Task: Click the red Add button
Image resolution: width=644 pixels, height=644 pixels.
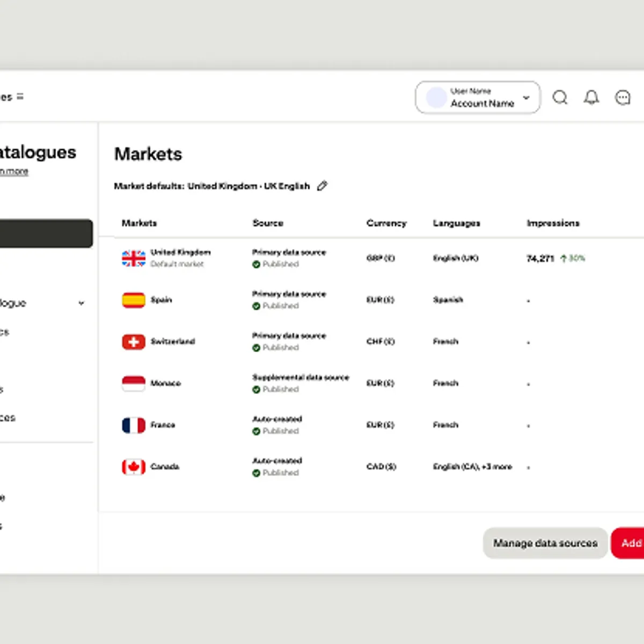Action: tap(628, 543)
